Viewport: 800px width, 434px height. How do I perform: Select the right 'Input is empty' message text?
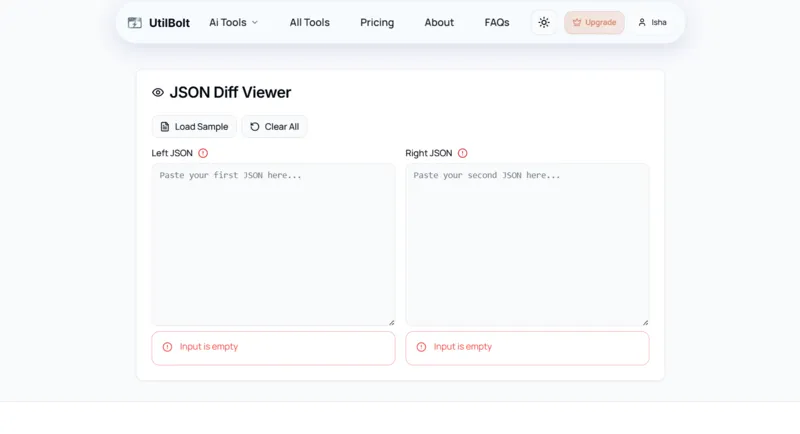[x=463, y=347]
